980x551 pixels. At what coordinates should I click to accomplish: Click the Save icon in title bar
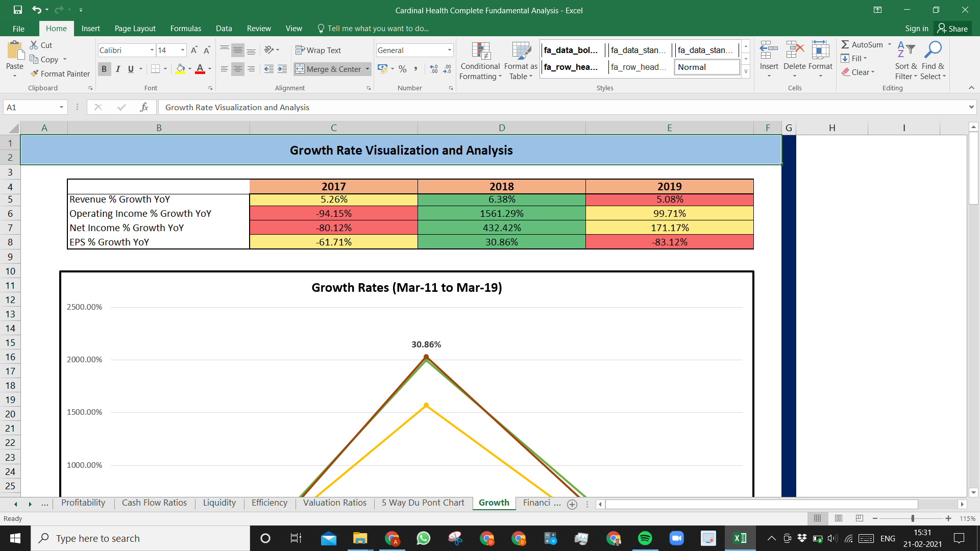(x=18, y=10)
